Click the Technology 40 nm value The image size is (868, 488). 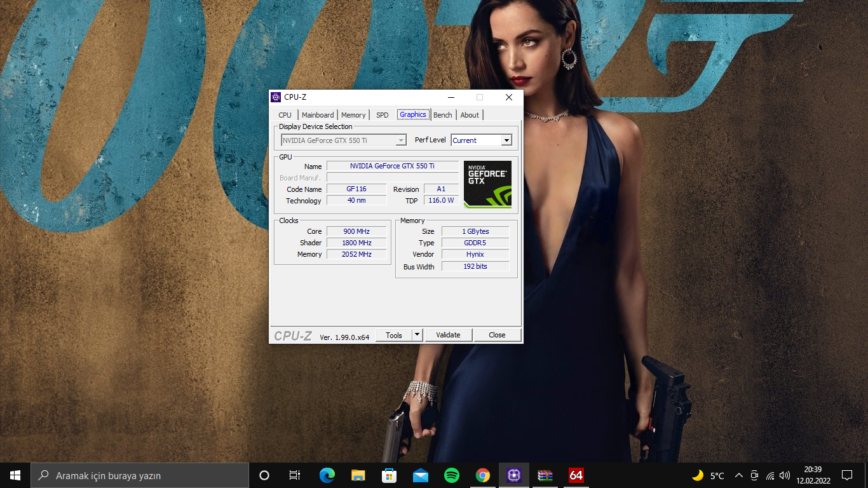356,201
